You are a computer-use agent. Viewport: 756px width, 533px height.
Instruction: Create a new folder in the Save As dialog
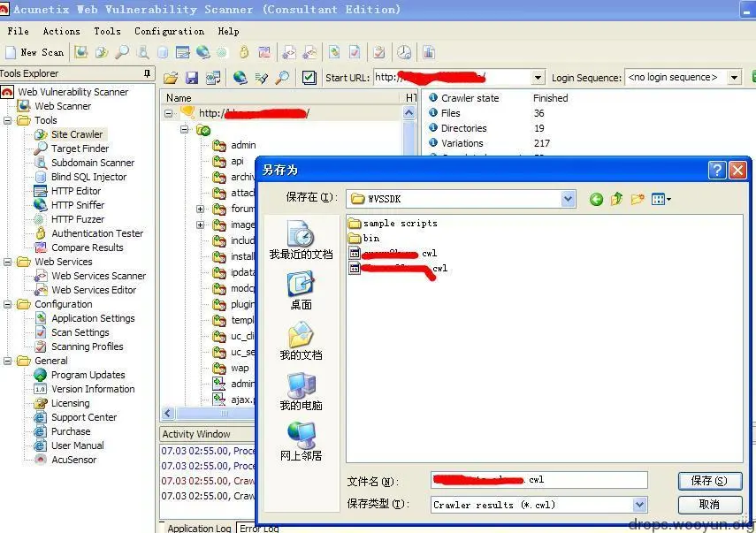click(x=638, y=199)
